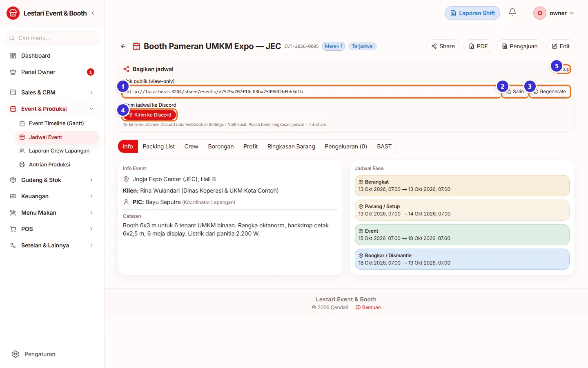Focus the Cari menu search field

tap(52, 38)
